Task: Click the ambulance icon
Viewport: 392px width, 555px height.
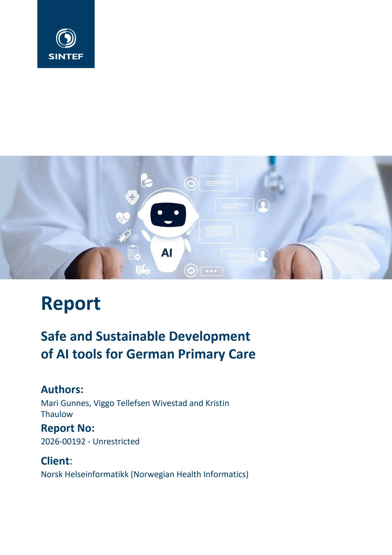Action: (x=143, y=270)
